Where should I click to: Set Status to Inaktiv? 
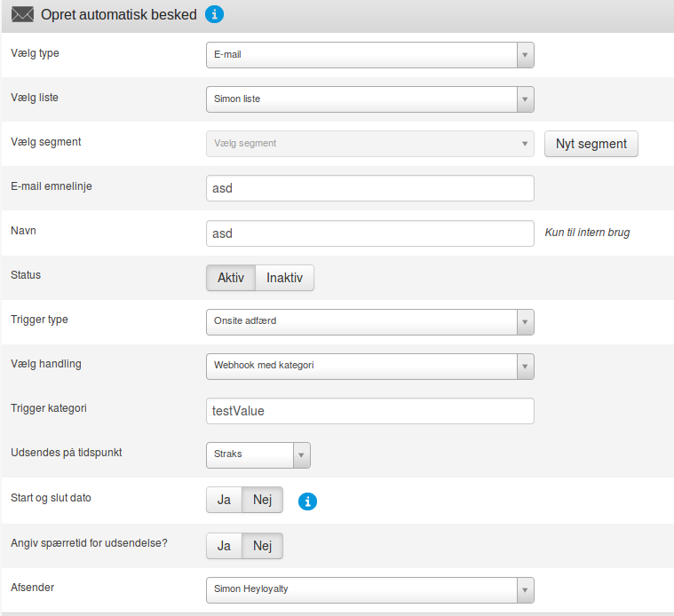(x=284, y=278)
